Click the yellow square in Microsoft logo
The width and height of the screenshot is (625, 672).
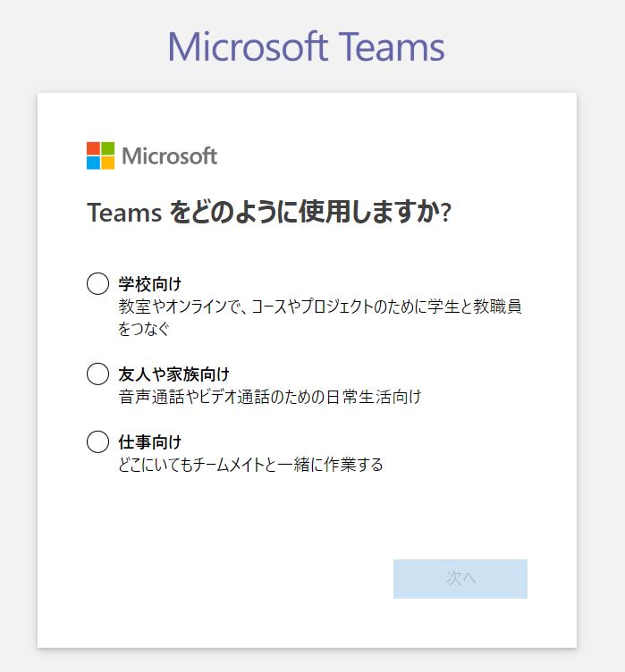pyautogui.click(x=107, y=163)
